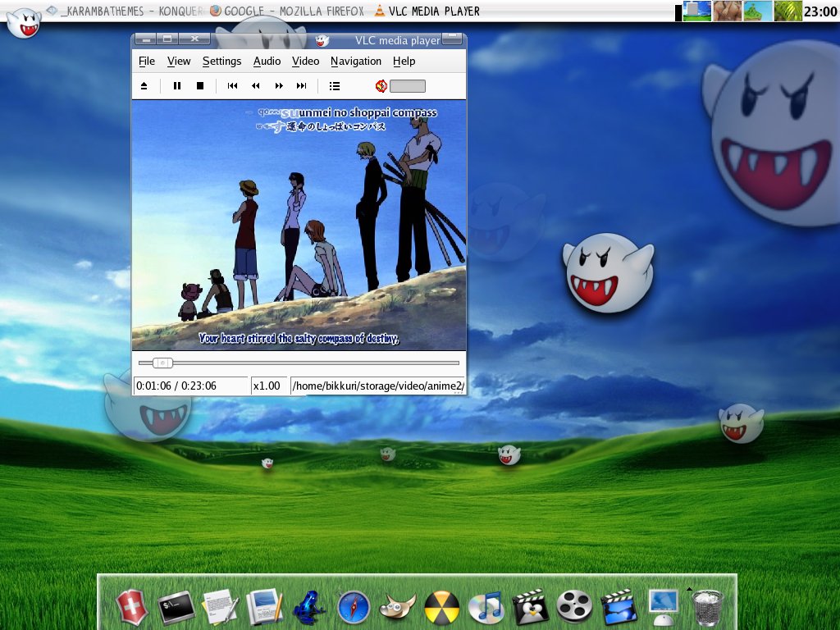Screen dimensions: 840x630
Task: Open the Settings menu
Action: click(221, 61)
